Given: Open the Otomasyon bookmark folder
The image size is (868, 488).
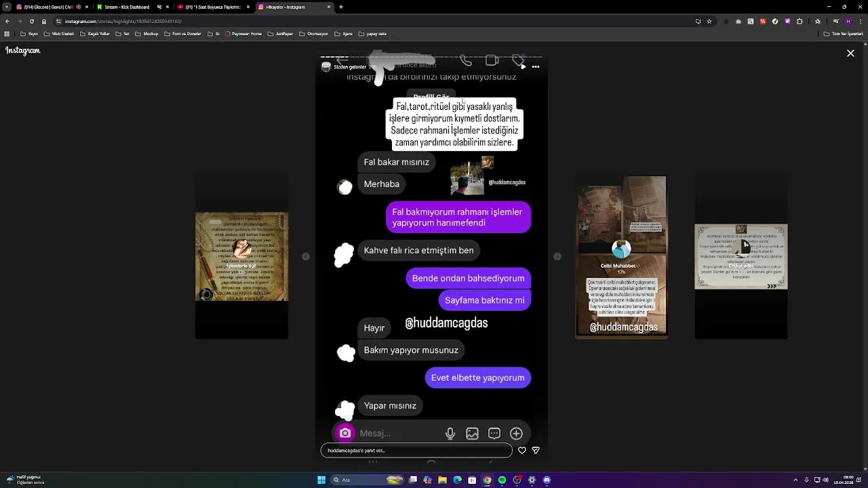Looking at the screenshot, I should pos(314,34).
